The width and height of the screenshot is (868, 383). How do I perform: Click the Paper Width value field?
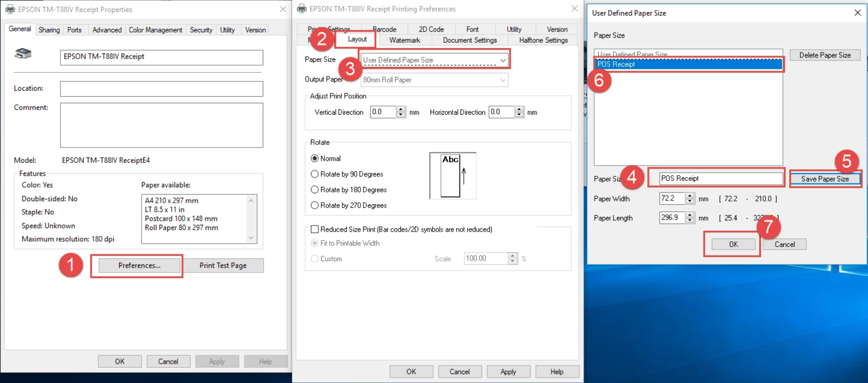point(672,198)
